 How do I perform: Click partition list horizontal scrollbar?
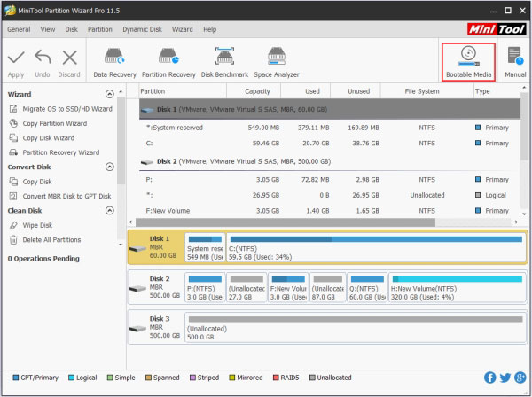(286, 222)
